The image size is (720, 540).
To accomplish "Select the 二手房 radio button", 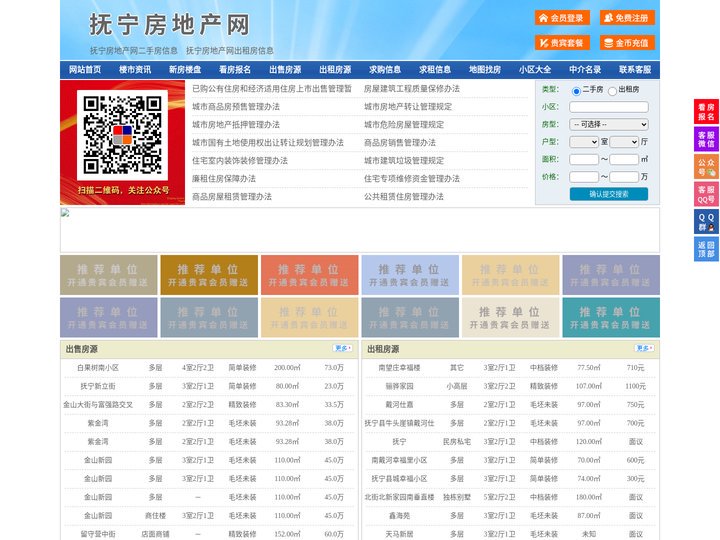I will click(576, 91).
